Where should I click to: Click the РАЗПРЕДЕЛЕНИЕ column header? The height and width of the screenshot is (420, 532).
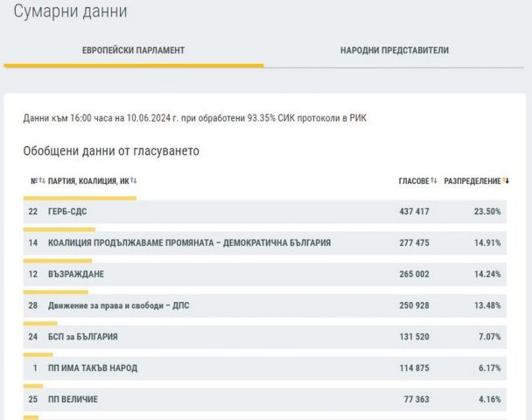click(x=472, y=181)
